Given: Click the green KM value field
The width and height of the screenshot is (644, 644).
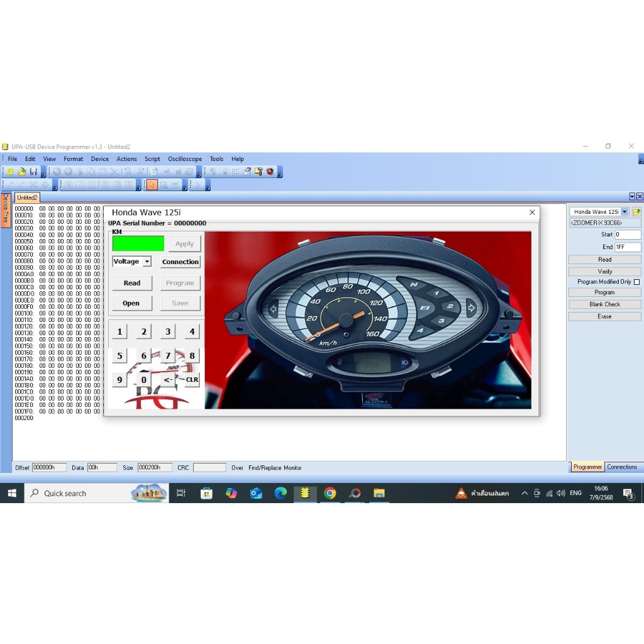Looking at the screenshot, I should (x=138, y=243).
